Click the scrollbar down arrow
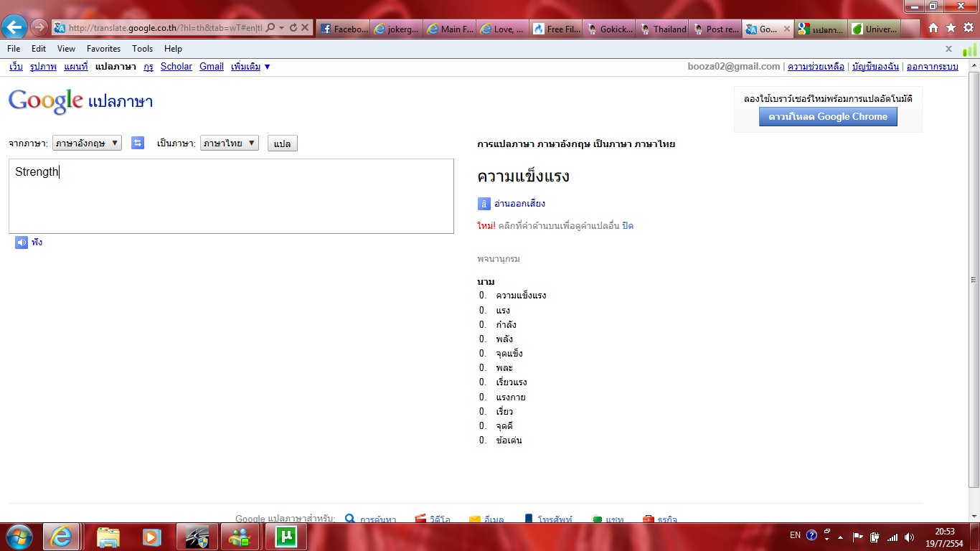This screenshot has width=980, height=551. (974, 517)
